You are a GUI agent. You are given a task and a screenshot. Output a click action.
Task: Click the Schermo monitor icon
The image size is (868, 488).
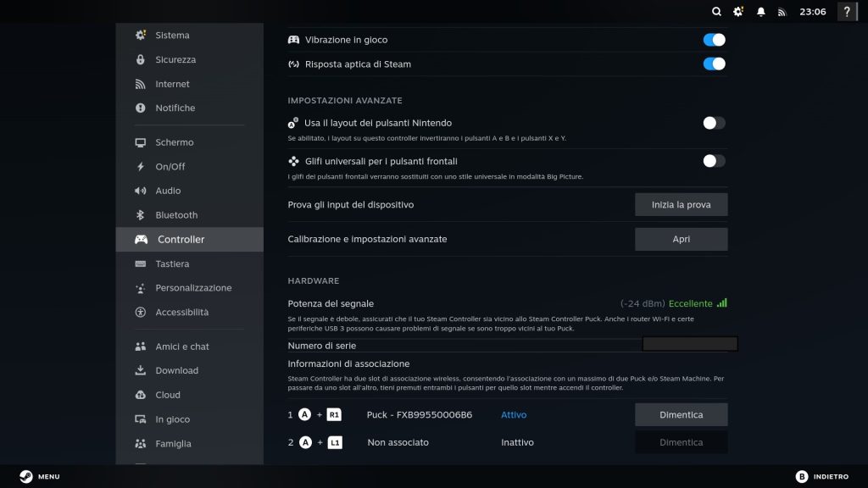[141, 142]
